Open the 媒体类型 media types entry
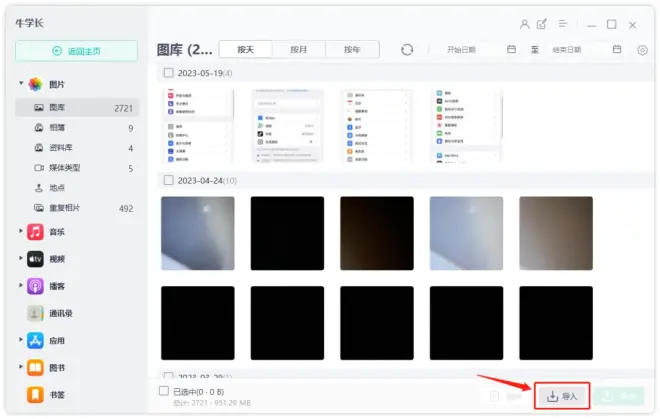Screen dimensions: 660x419 77,168
